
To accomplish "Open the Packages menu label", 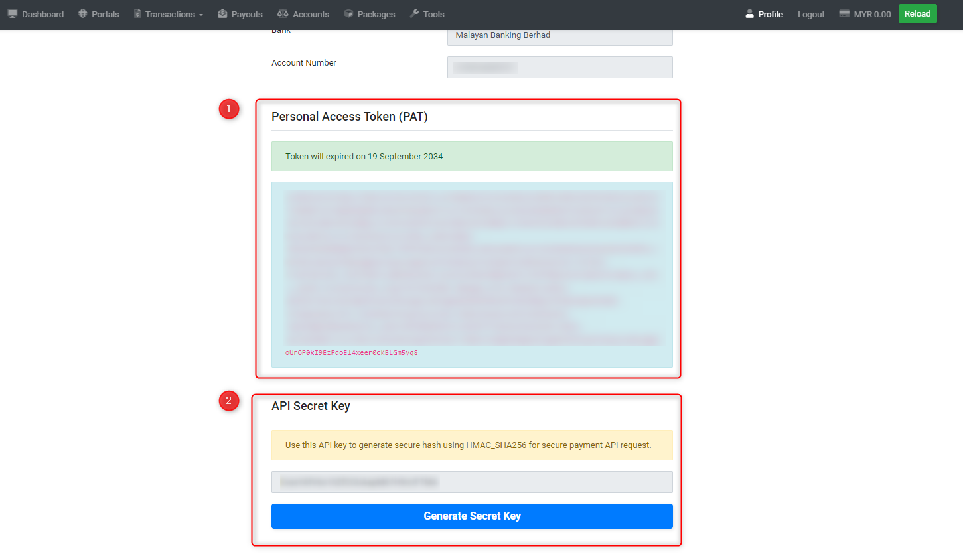I will (x=376, y=14).
